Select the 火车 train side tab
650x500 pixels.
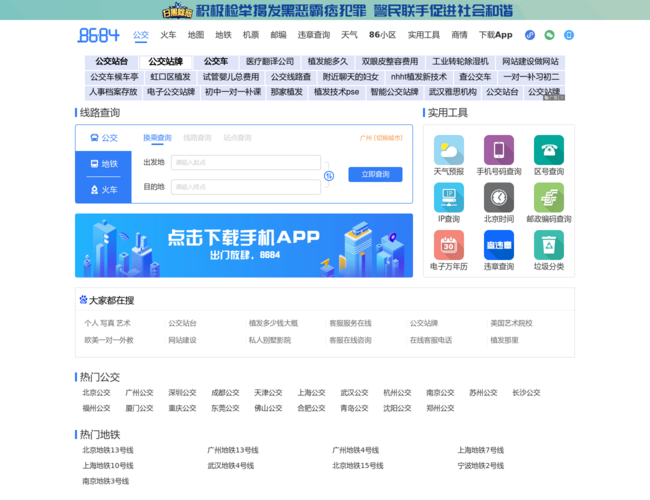tap(104, 190)
